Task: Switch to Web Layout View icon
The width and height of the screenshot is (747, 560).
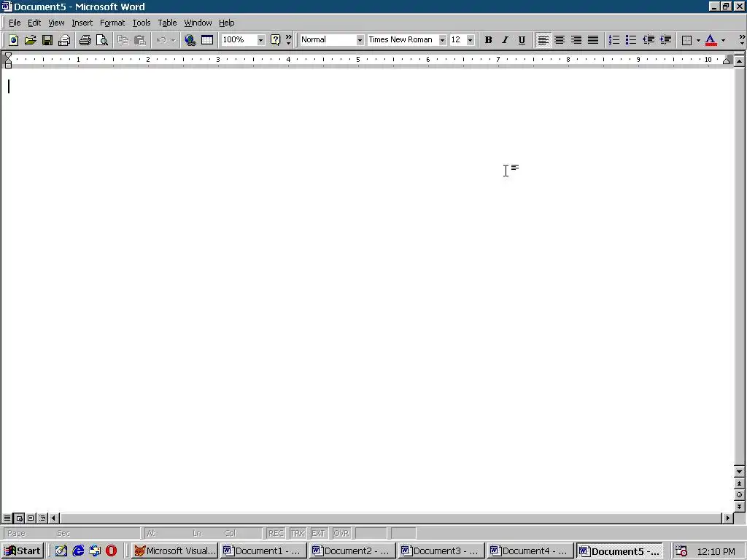Action: (x=19, y=518)
